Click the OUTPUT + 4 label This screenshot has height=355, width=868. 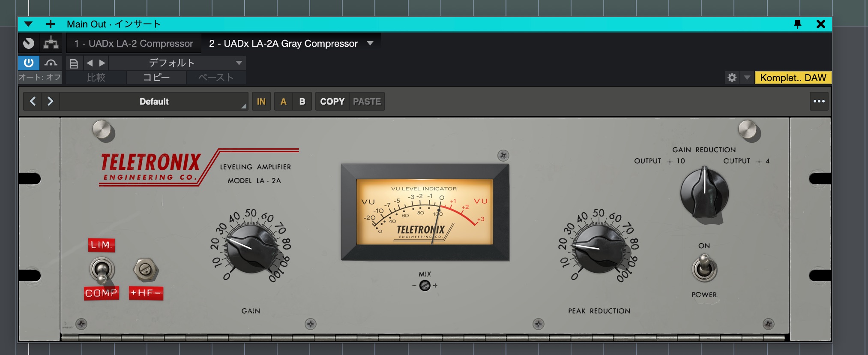[746, 161]
